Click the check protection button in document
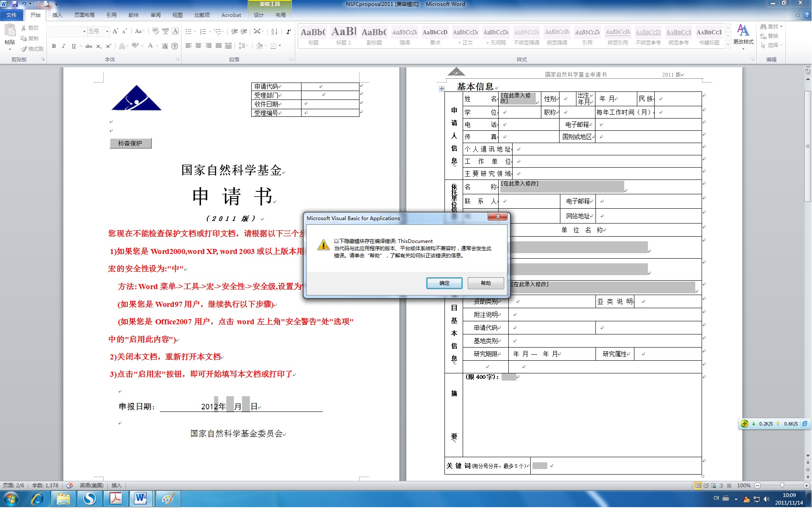Image resolution: width=812 pixels, height=508 pixels. pos(130,144)
